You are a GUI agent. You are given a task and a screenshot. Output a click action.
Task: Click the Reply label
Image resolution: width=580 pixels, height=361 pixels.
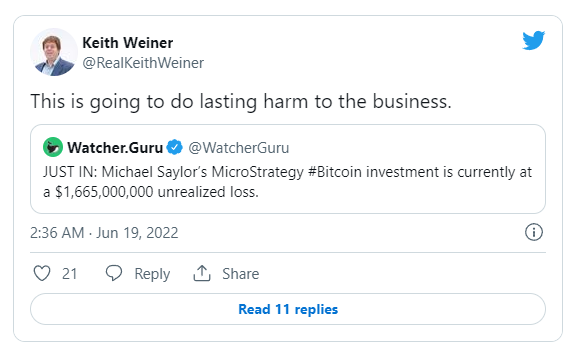[x=152, y=274]
